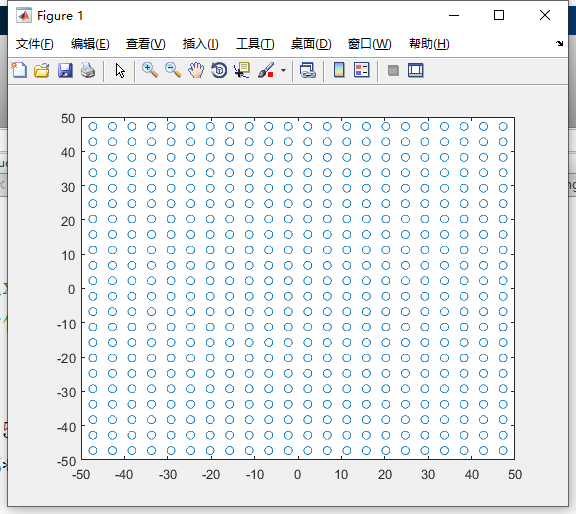Click the MATLAB logo in title bar

click(x=24, y=15)
